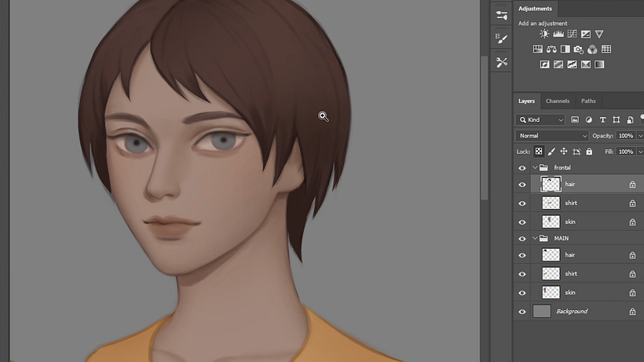The image size is (644, 362).
Task: Hide the hair layer in frontal group
Action: 522,185
